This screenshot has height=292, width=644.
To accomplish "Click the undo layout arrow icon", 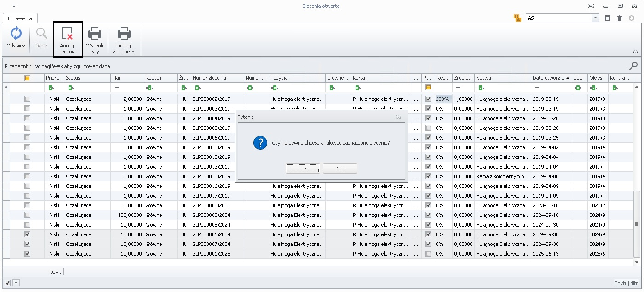I will tap(632, 18).
